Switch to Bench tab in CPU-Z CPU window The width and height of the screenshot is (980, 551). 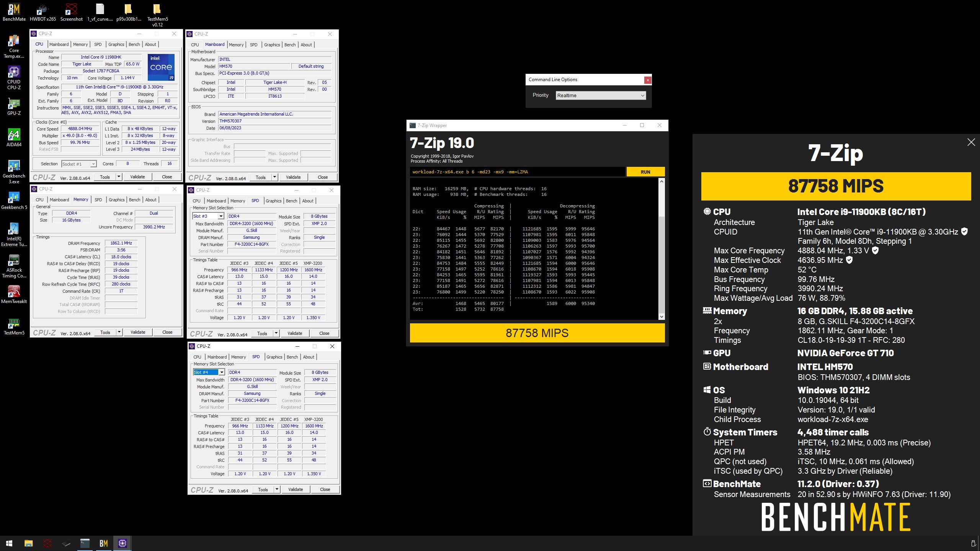[x=134, y=44]
